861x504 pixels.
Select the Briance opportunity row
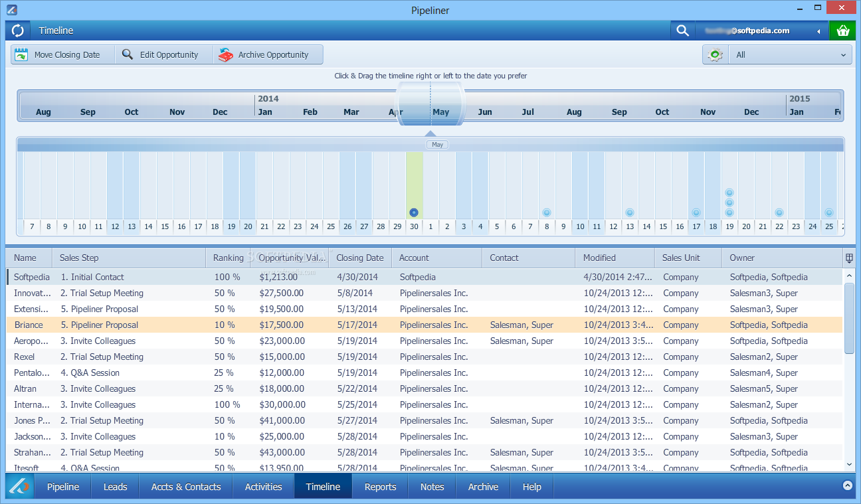pyautogui.click(x=425, y=325)
